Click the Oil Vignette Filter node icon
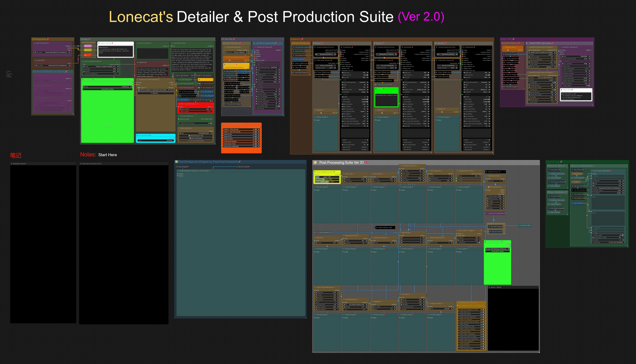Viewport: 636px width, 364px height. click(x=489, y=187)
